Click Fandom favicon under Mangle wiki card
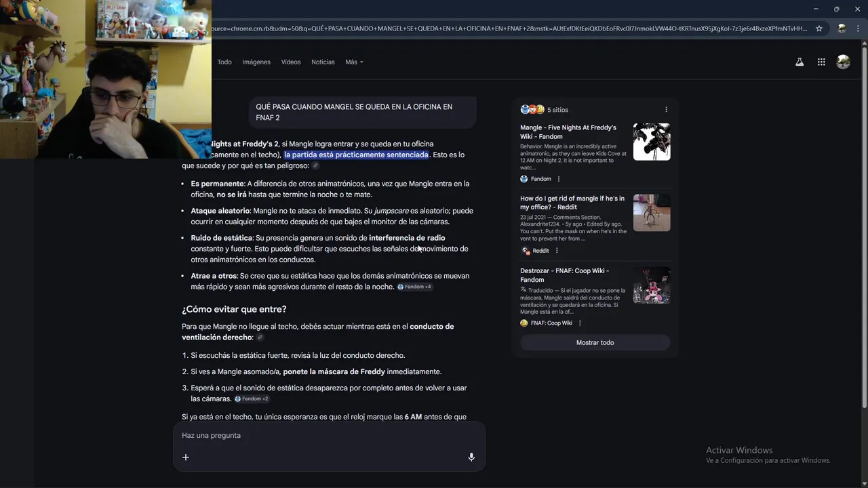The width and height of the screenshot is (868, 488). pyautogui.click(x=524, y=179)
